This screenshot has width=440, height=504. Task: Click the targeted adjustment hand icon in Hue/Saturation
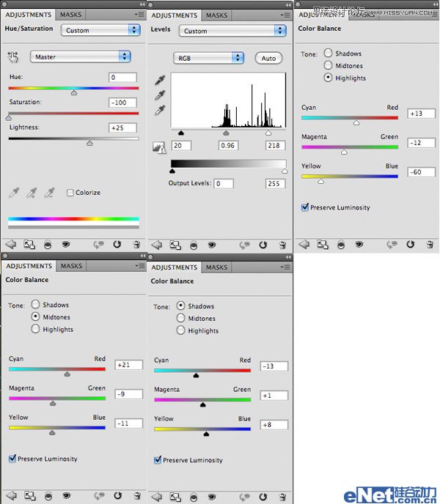coord(13,56)
